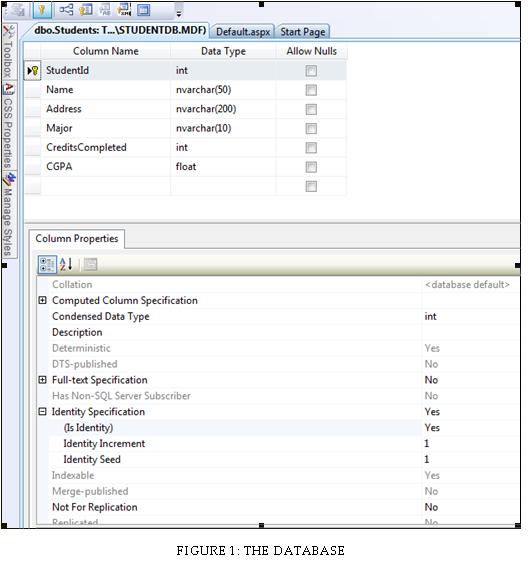This screenshot has width=530, height=561.
Task: Open the Manage Styles side panel
Action: coord(8,215)
